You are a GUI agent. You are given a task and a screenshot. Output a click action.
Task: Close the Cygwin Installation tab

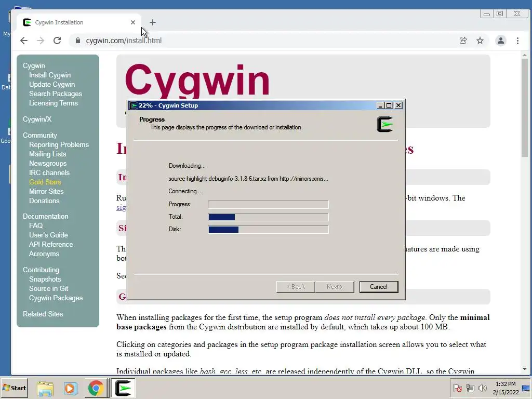point(133,22)
